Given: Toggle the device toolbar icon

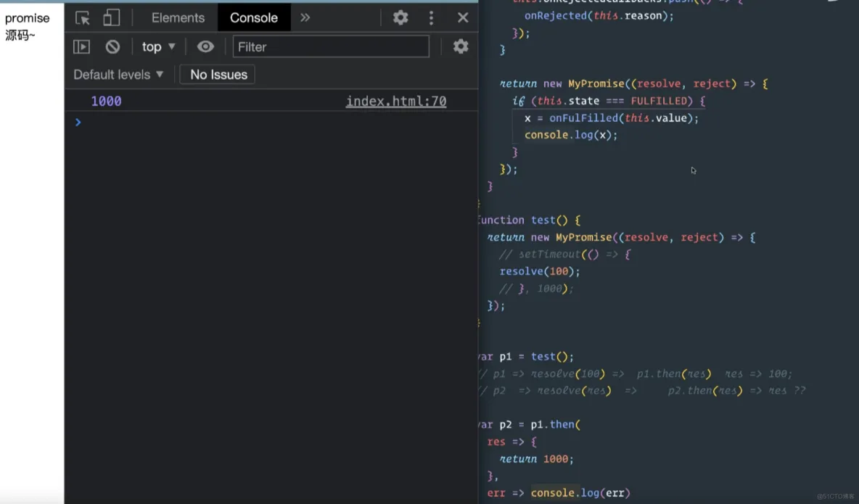Looking at the screenshot, I should click(111, 18).
